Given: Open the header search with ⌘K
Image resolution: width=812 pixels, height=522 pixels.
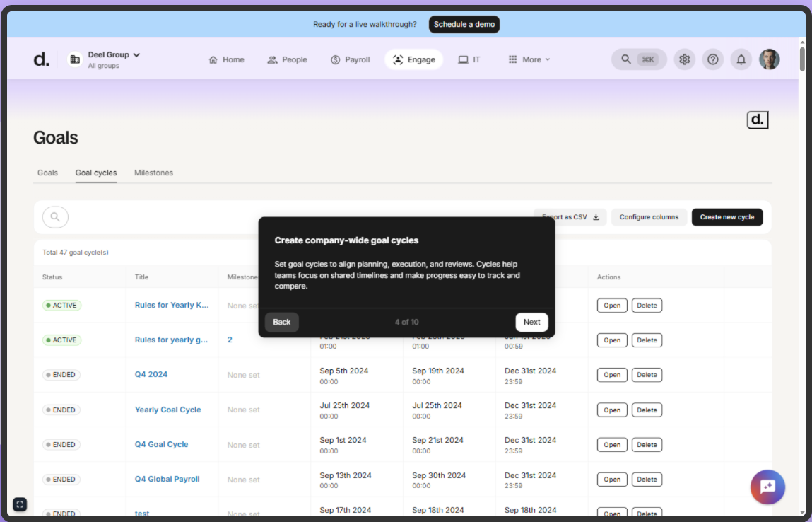Looking at the screenshot, I should pos(639,59).
